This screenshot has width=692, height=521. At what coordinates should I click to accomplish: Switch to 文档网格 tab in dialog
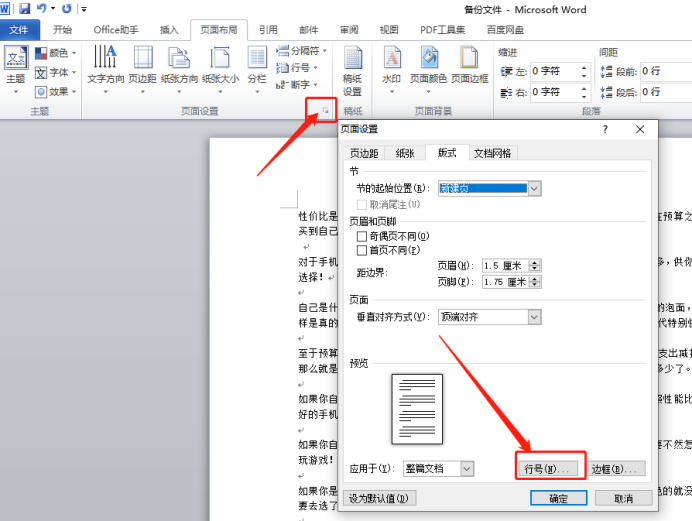[x=493, y=154]
